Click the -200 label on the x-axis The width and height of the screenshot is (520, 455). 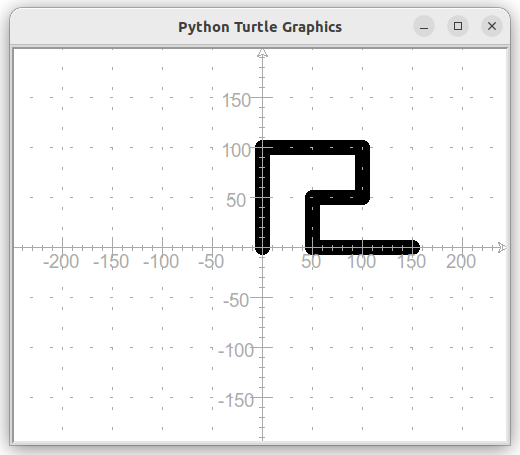pyautogui.click(x=61, y=261)
